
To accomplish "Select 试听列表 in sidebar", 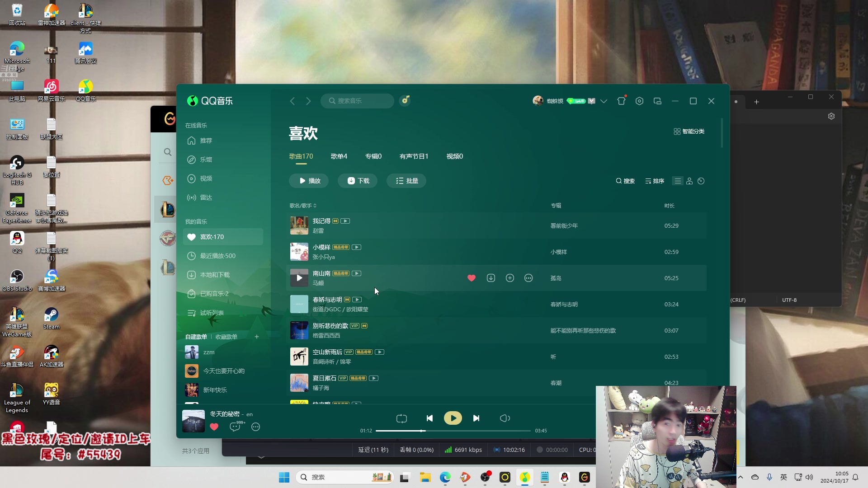I will tap(223, 313).
